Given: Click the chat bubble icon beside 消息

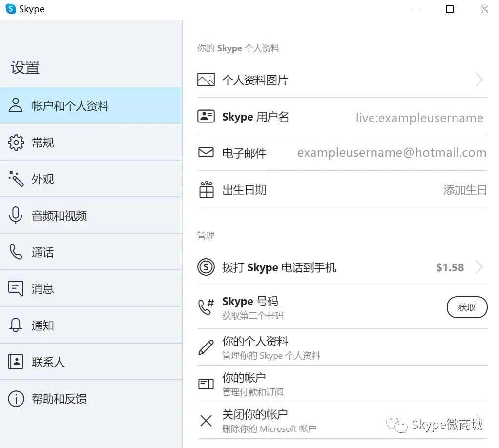Looking at the screenshot, I should point(16,288).
